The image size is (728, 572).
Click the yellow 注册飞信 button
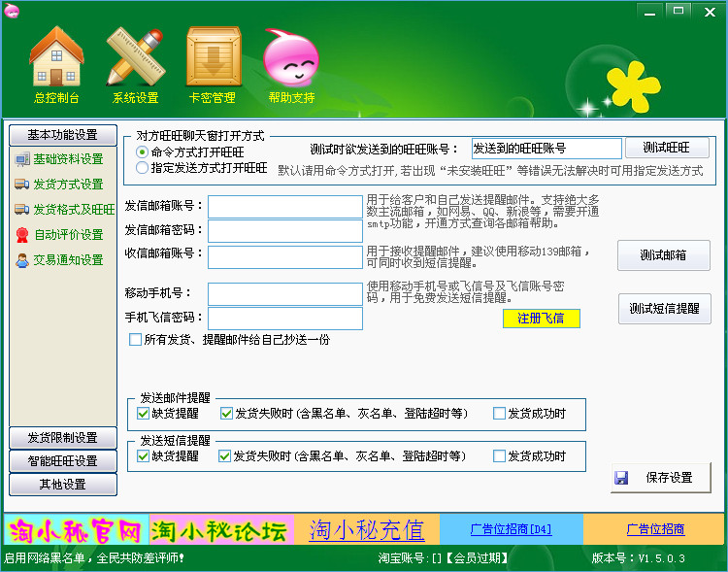click(541, 319)
